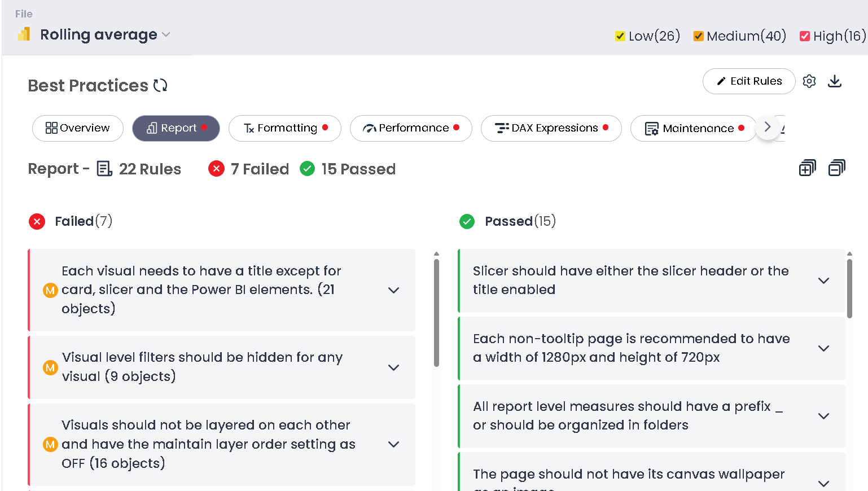Click the download icon

click(835, 81)
